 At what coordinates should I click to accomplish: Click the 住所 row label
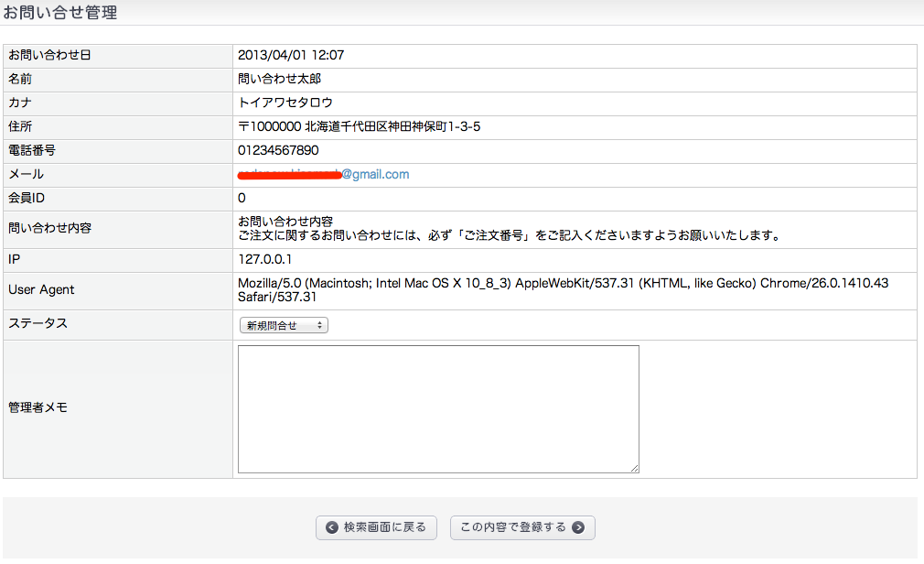coord(20,127)
